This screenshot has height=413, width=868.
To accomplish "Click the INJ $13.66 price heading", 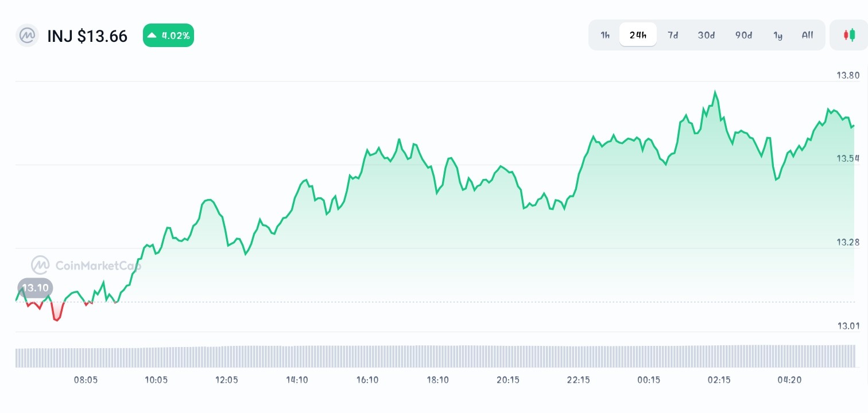I will (87, 36).
